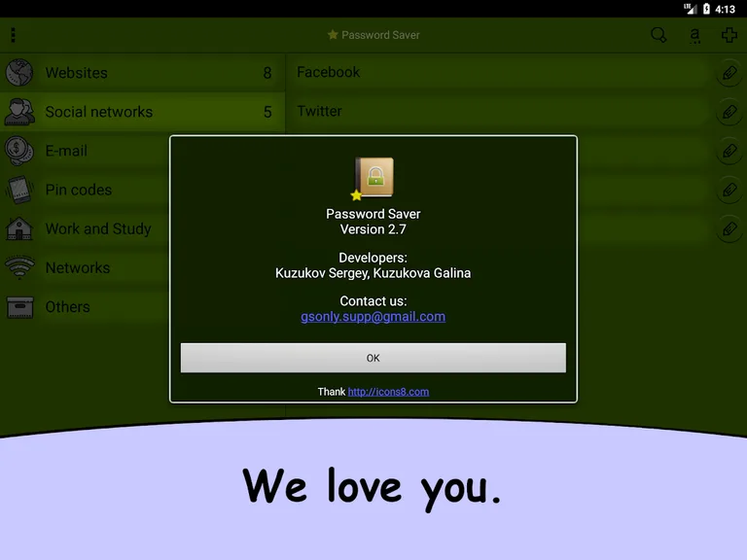The image size is (747, 560).
Task: Open the Others category
Action: point(85,306)
